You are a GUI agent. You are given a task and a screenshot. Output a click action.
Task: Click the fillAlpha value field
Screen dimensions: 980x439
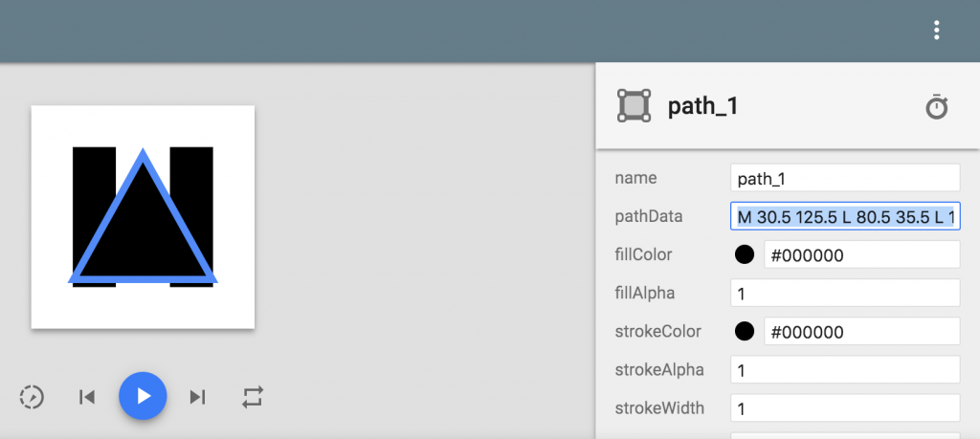tap(844, 294)
